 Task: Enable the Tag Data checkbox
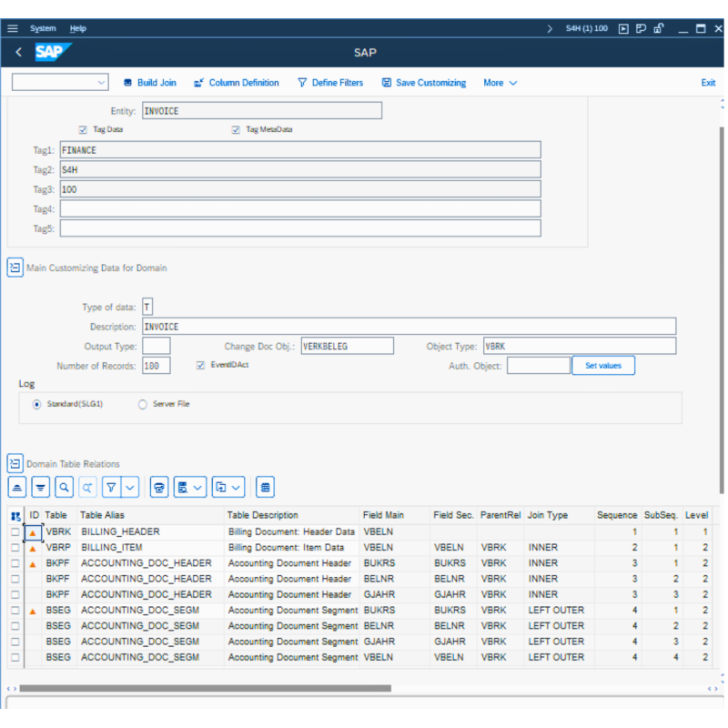coord(83,129)
